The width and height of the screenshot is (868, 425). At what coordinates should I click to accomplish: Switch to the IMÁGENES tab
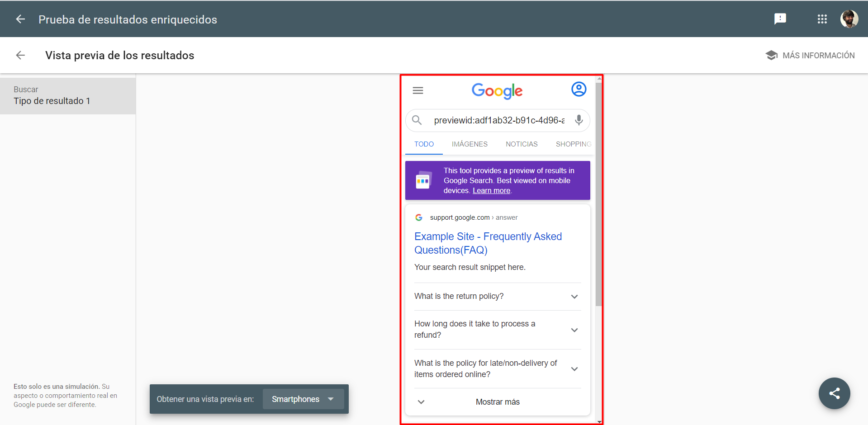pos(470,144)
